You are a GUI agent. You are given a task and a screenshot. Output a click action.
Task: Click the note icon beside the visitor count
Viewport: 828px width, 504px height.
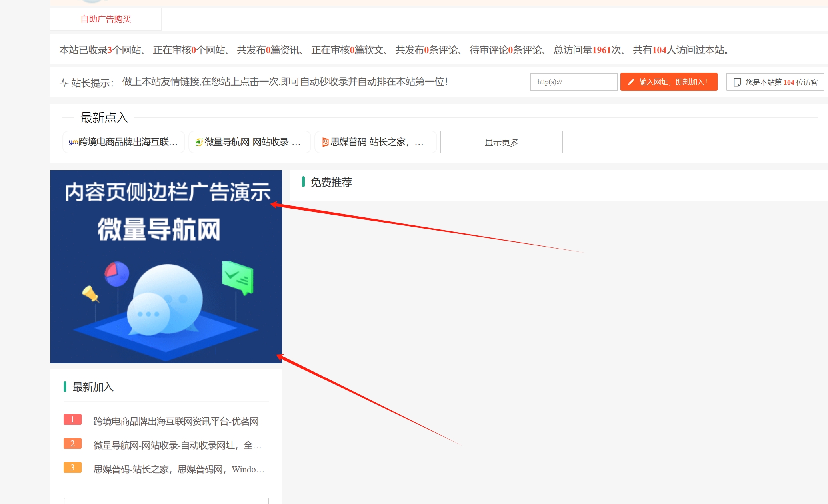737,82
